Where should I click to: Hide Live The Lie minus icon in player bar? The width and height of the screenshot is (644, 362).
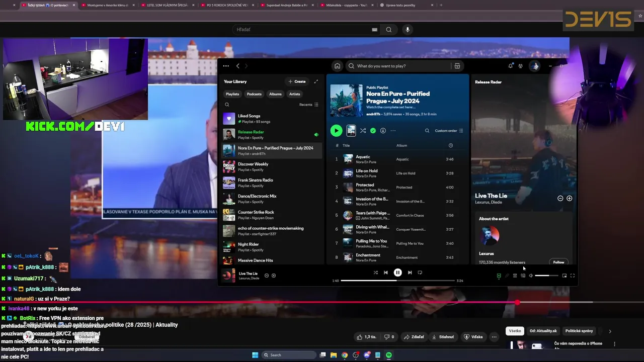pos(267,276)
